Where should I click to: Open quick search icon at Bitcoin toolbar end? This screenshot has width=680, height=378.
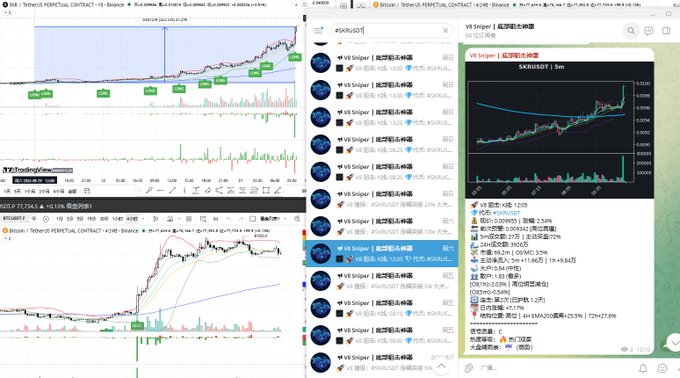[x=297, y=219]
